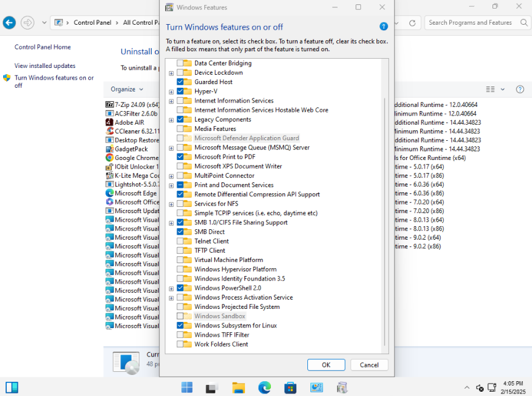This screenshot has height=396, width=532.
Task: Uncheck the Hyper-V checkbox
Action: (x=180, y=91)
